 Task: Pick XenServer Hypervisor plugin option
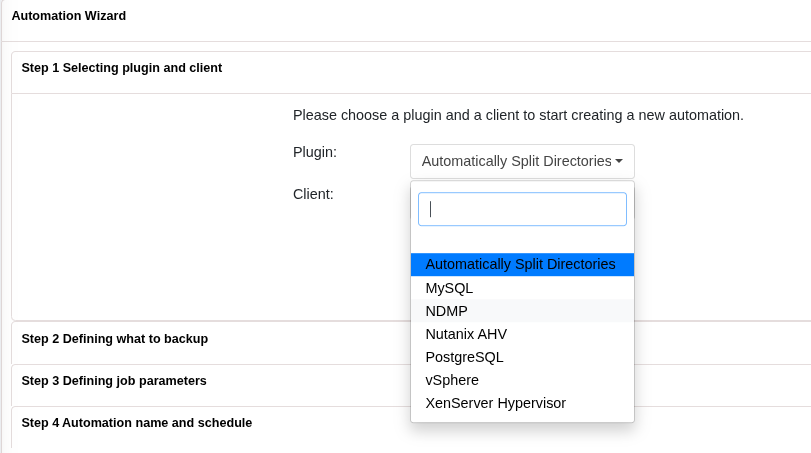[x=495, y=403]
